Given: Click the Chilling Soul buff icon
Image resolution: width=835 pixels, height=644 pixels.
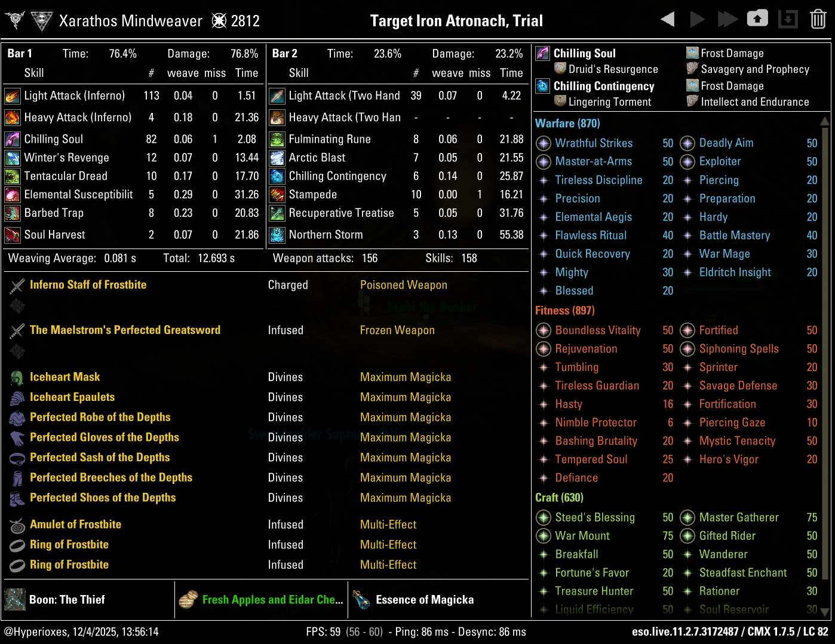Looking at the screenshot, I should tap(542, 53).
